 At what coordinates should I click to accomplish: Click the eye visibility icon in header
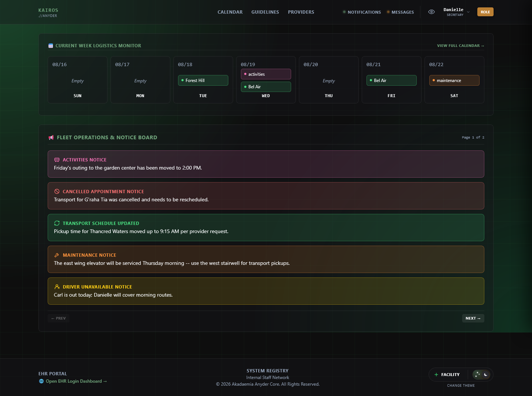click(x=431, y=12)
